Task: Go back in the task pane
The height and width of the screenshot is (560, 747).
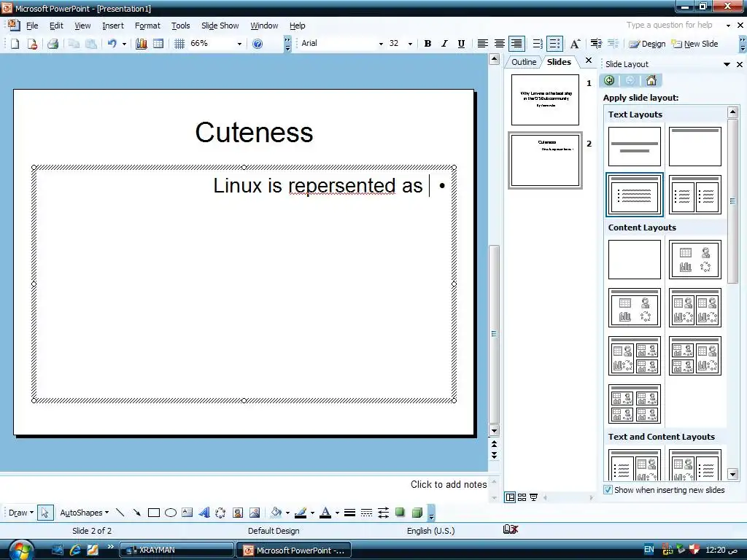Action: pos(609,80)
